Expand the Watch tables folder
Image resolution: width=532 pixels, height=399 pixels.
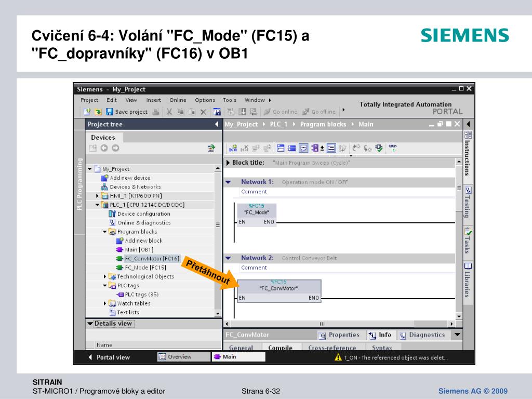pos(105,303)
